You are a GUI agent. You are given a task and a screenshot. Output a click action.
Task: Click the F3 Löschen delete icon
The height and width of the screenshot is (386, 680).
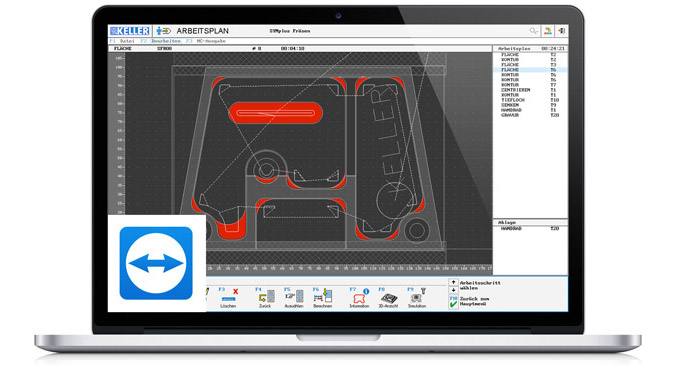point(229,297)
